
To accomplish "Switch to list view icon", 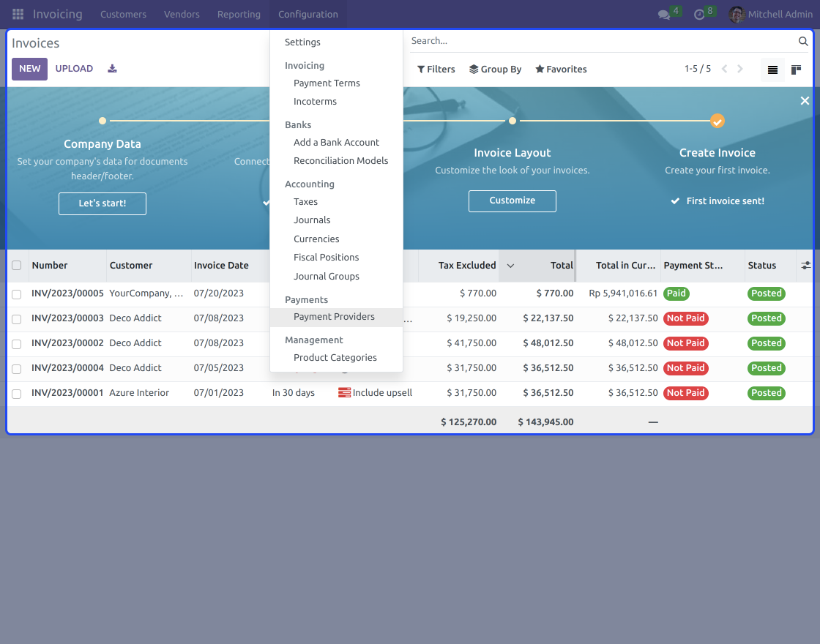I will (772, 70).
